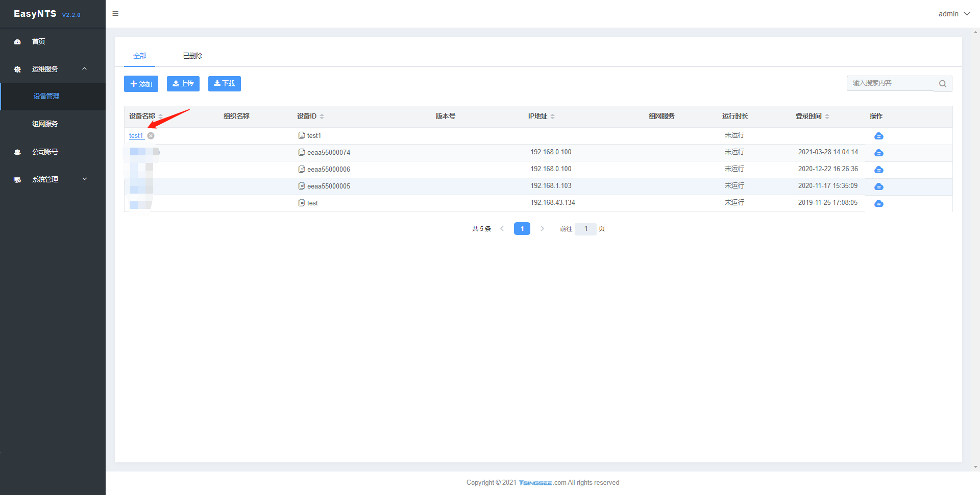Click the search magnifier icon

(943, 84)
